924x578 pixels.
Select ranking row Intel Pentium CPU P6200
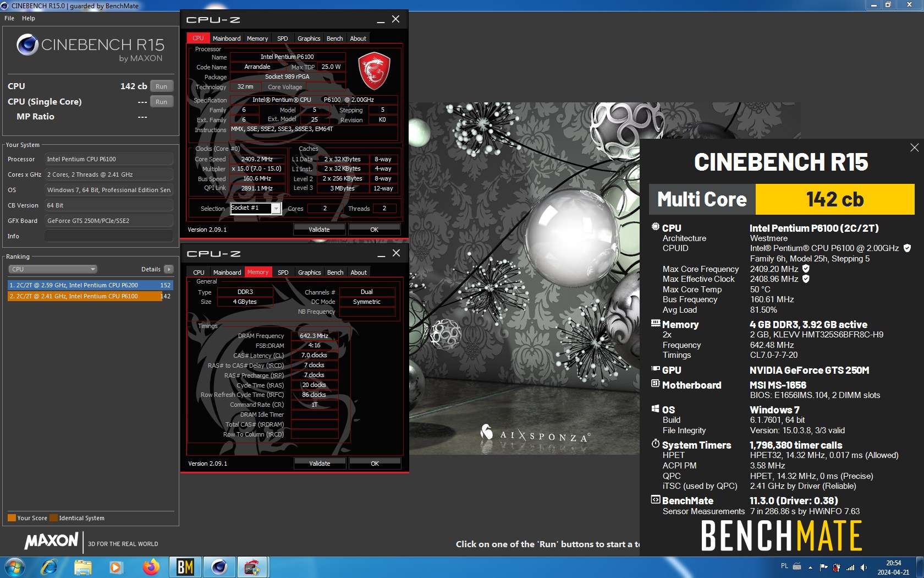[x=90, y=285]
